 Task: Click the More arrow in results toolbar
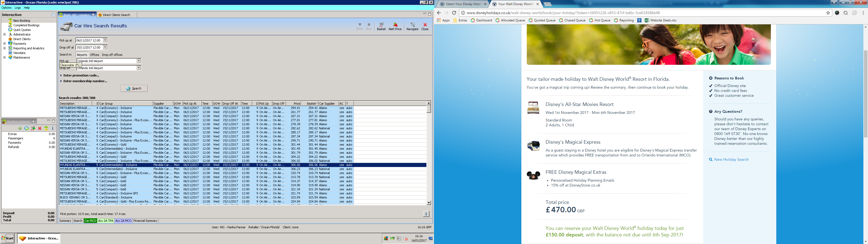coord(359,27)
